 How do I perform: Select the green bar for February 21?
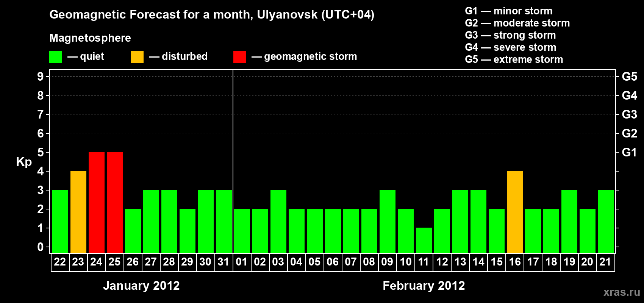pyautogui.click(x=606, y=221)
